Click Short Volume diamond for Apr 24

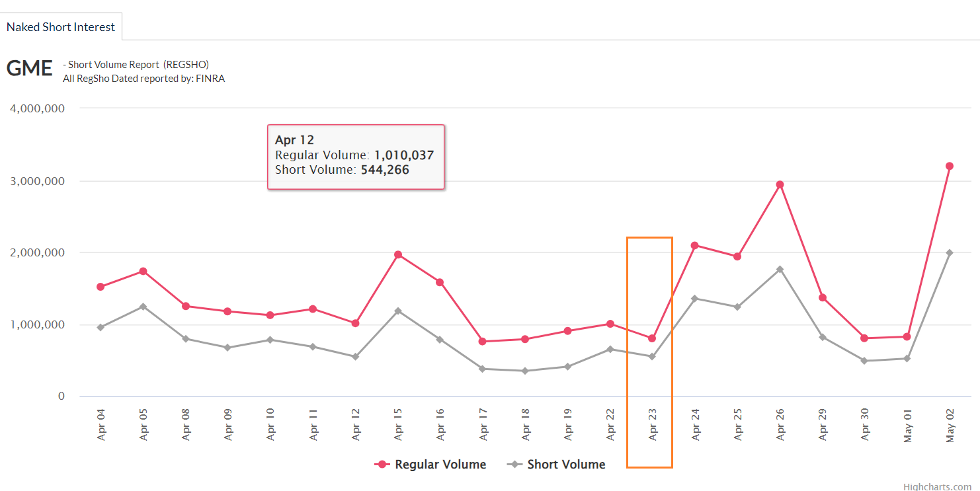point(695,298)
